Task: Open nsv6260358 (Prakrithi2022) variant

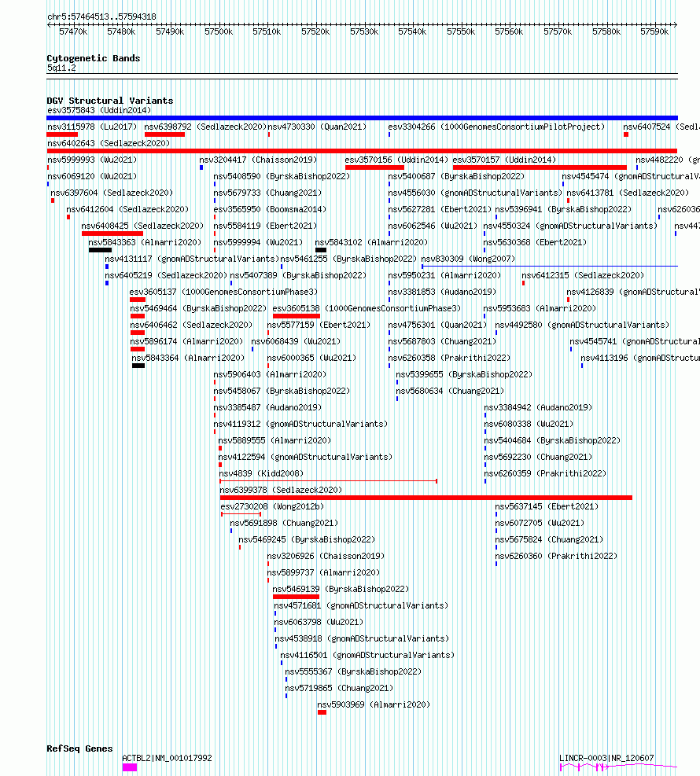Action: [x=449, y=358]
